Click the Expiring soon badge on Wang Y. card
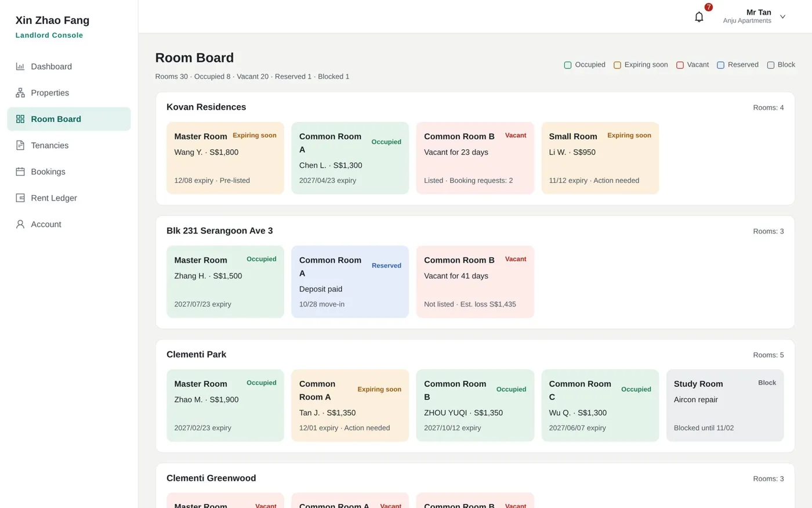The image size is (812, 508). [x=255, y=135]
